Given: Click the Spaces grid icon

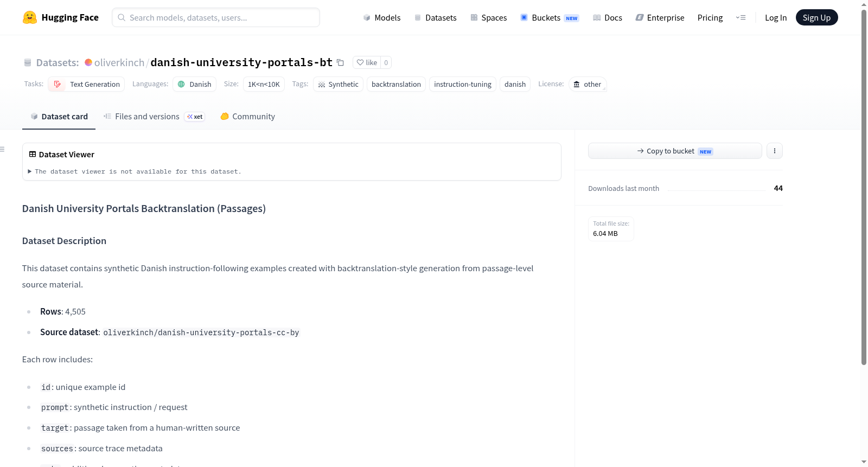Looking at the screenshot, I should pos(474,17).
